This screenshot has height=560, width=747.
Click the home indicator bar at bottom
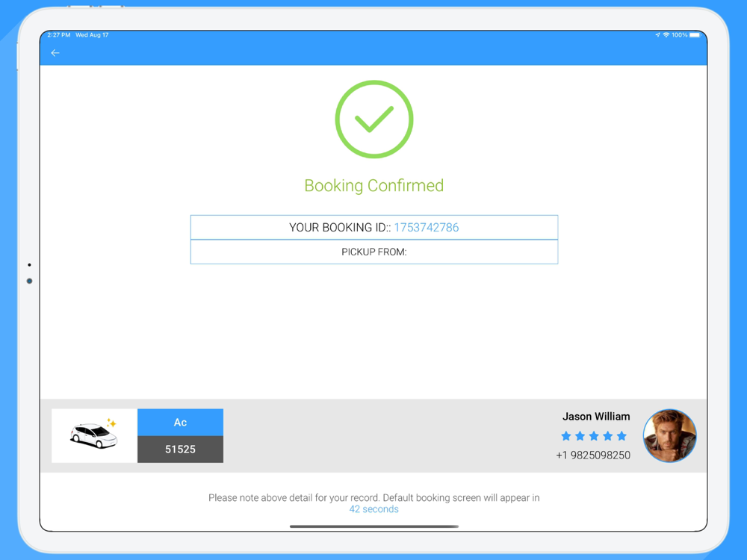click(x=374, y=526)
